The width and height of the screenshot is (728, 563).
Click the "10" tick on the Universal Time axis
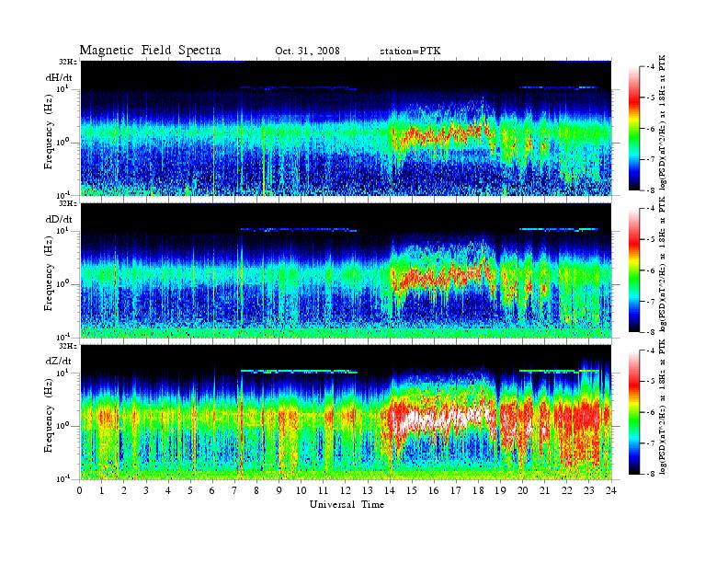click(301, 490)
